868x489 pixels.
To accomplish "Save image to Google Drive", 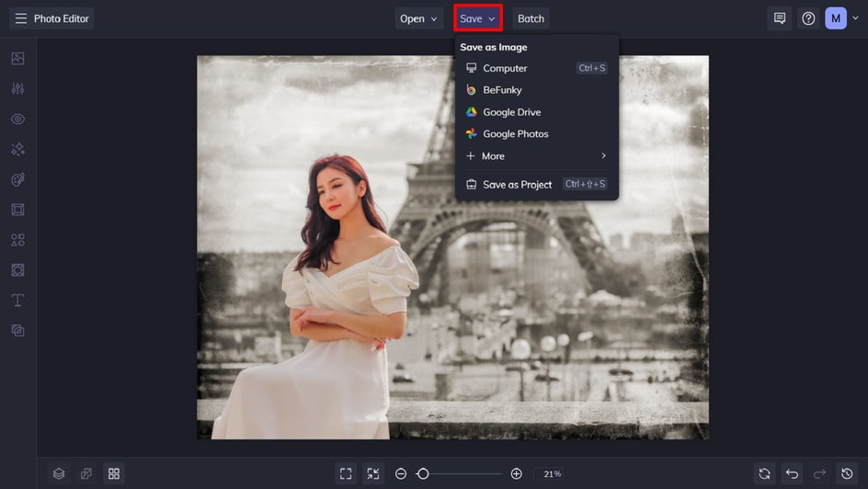I will coord(536,112).
